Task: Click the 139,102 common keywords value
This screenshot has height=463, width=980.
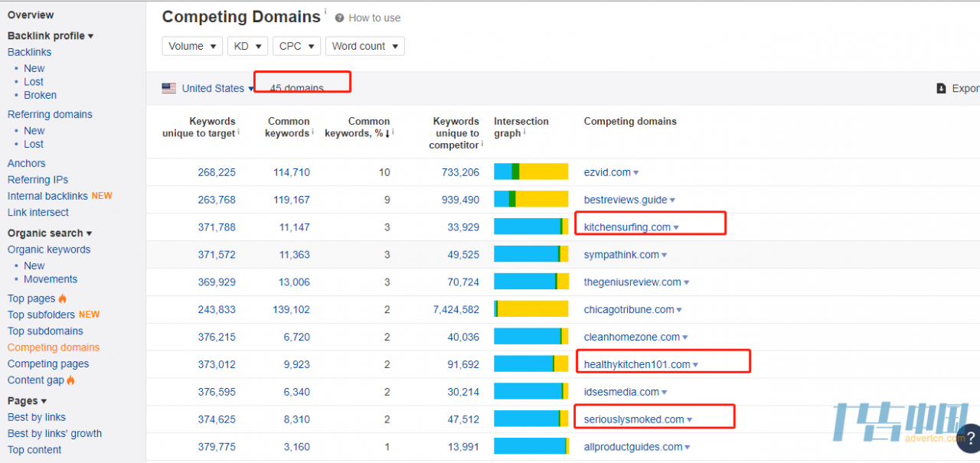Action: click(x=292, y=311)
